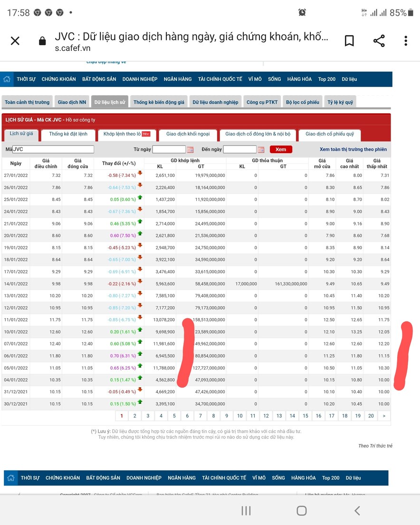The image size is (420, 525).
Task: Tap the battery icon in status bar
Action: [410, 13]
